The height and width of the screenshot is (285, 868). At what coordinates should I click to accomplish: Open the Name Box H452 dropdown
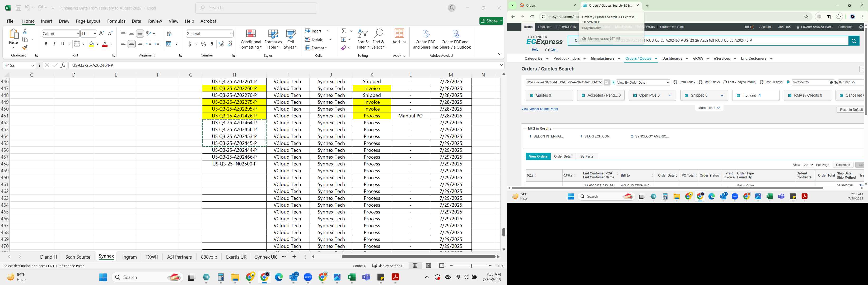[x=33, y=65]
